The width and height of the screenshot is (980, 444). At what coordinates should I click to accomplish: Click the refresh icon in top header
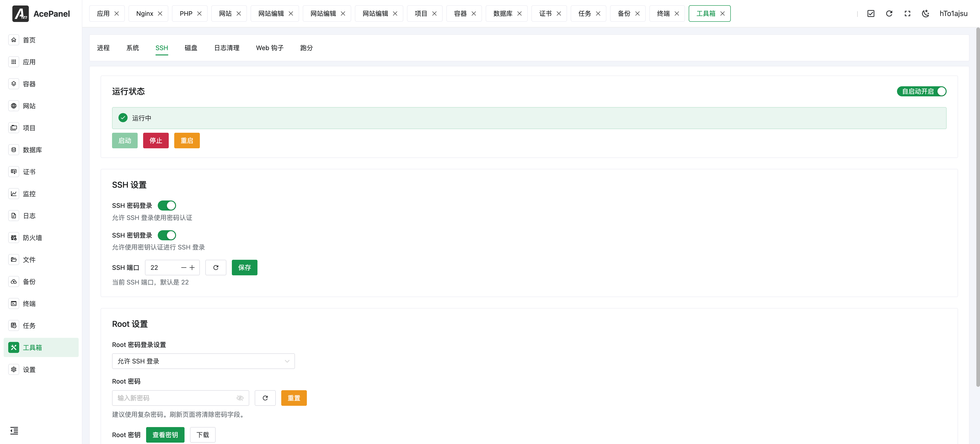pyautogui.click(x=889, y=14)
